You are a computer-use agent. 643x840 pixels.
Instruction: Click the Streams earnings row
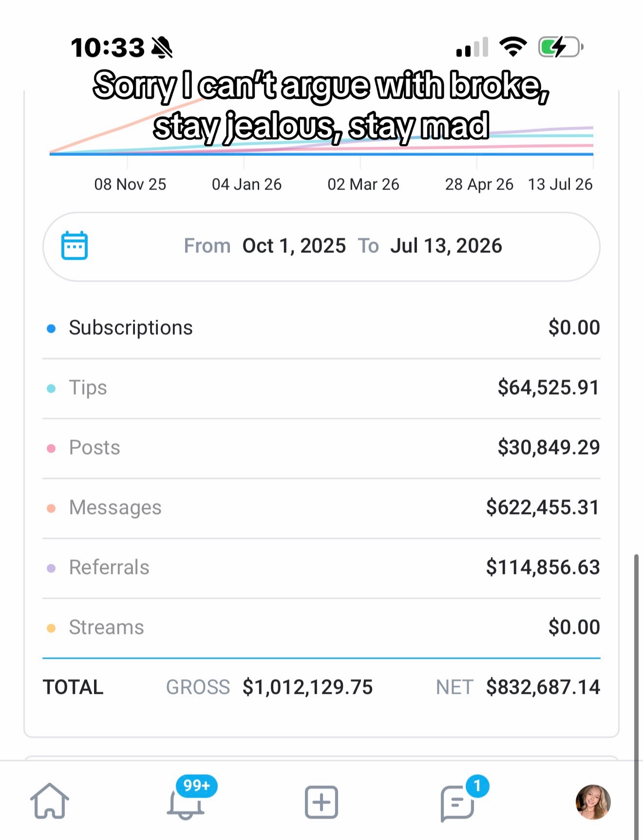click(321, 628)
